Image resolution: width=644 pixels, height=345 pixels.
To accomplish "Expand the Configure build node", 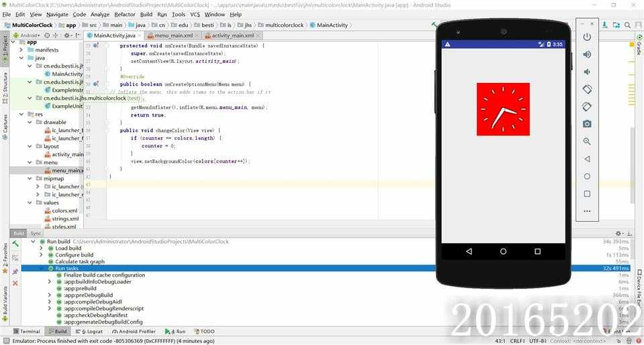I will click(41, 255).
